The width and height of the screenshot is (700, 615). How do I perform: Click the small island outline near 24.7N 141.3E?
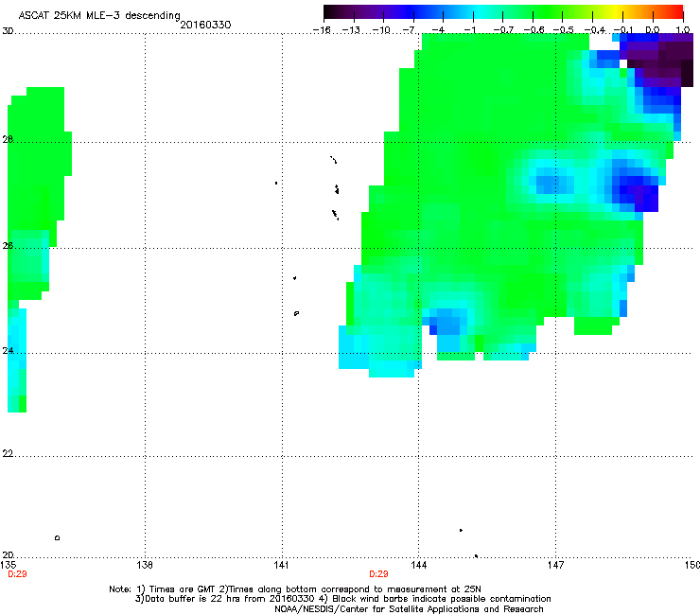(296, 313)
